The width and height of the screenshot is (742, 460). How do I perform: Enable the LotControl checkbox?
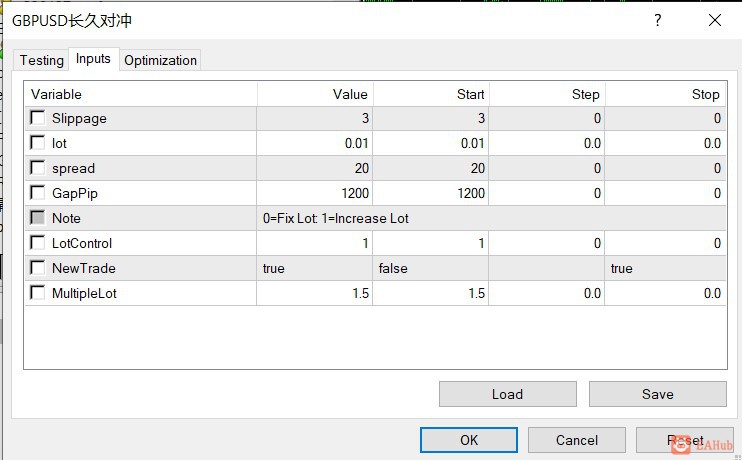point(37,243)
